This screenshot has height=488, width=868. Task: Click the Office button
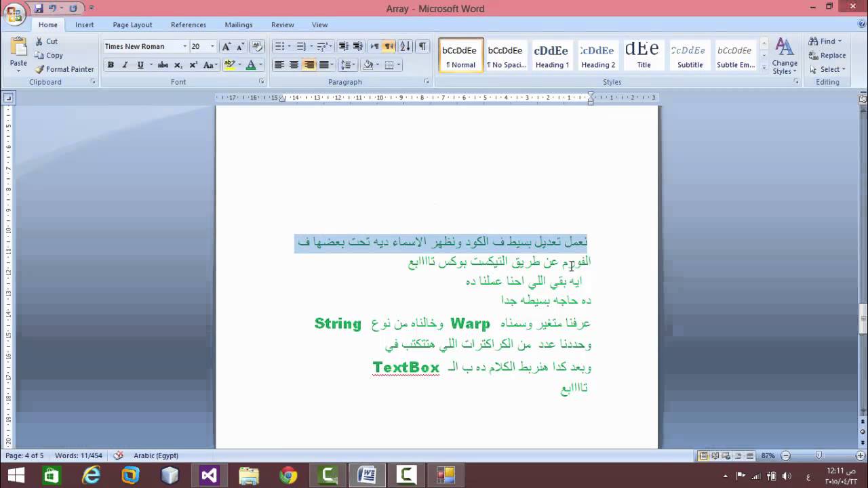click(x=14, y=14)
